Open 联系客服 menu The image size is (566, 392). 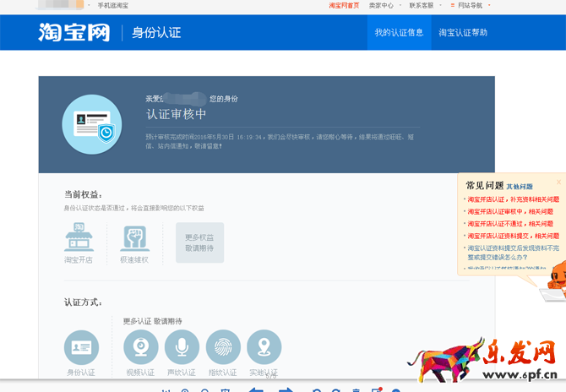422,5
